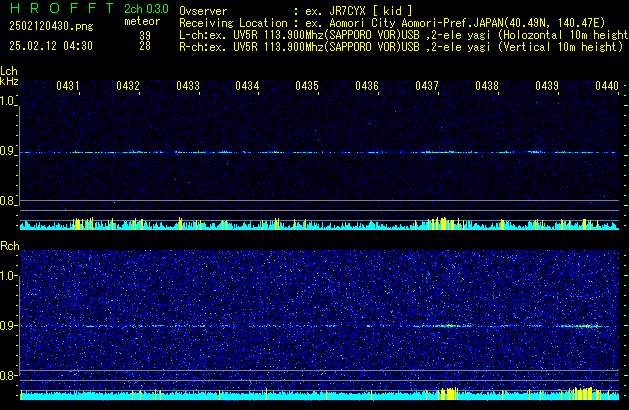Image resolution: width=629 pixels, height=410 pixels.
Task: Jump to the 0431 time marker
Action: point(68,86)
